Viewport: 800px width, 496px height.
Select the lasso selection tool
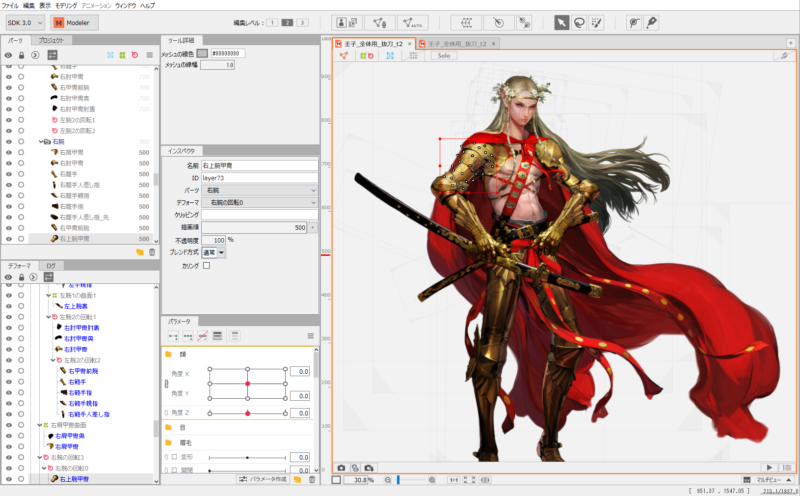579,22
